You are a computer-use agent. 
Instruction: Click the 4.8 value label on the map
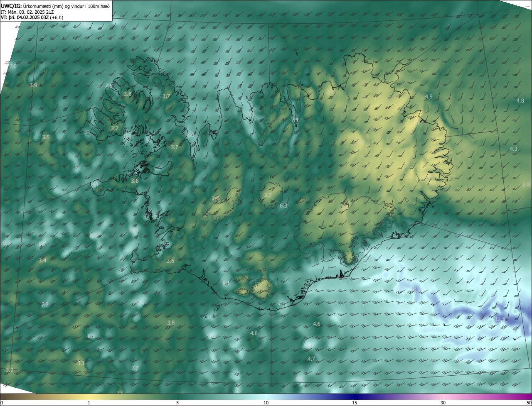(x=520, y=100)
